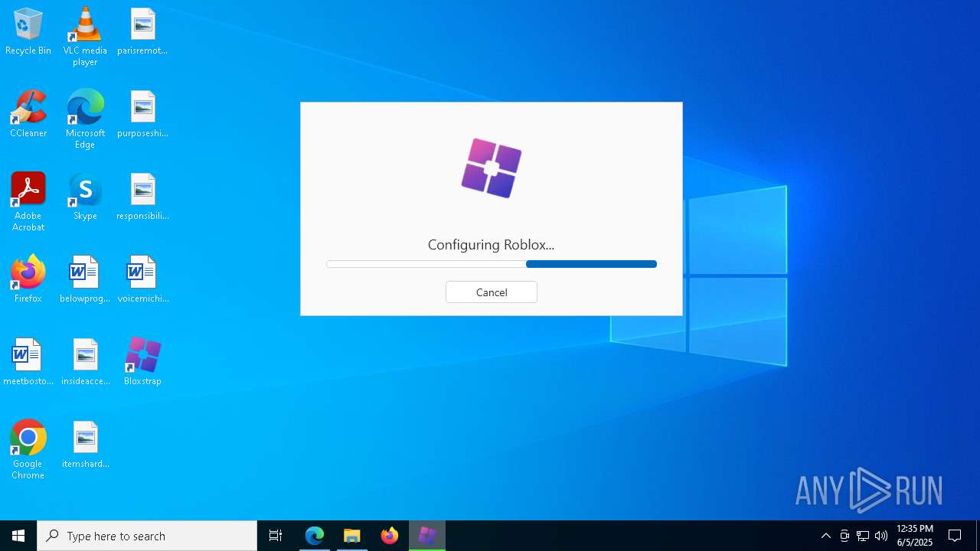Switch to Bloxstrap taskbar button
The width and height of the screenshot is (980, 551).
pyautogui.click(x=427, y=536)
